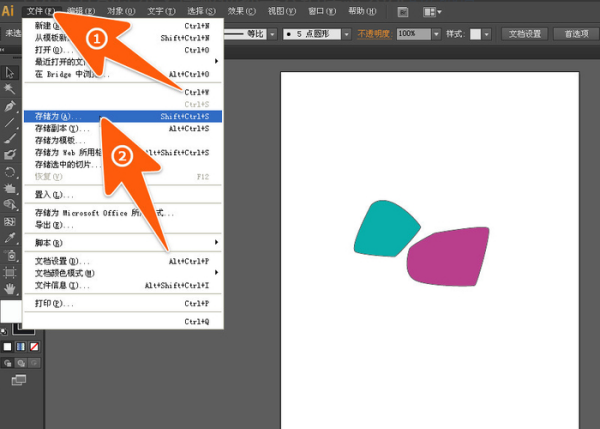Click the Change Screen Mode icon
Screen dimensions: 600x429
tap(19, 380)
